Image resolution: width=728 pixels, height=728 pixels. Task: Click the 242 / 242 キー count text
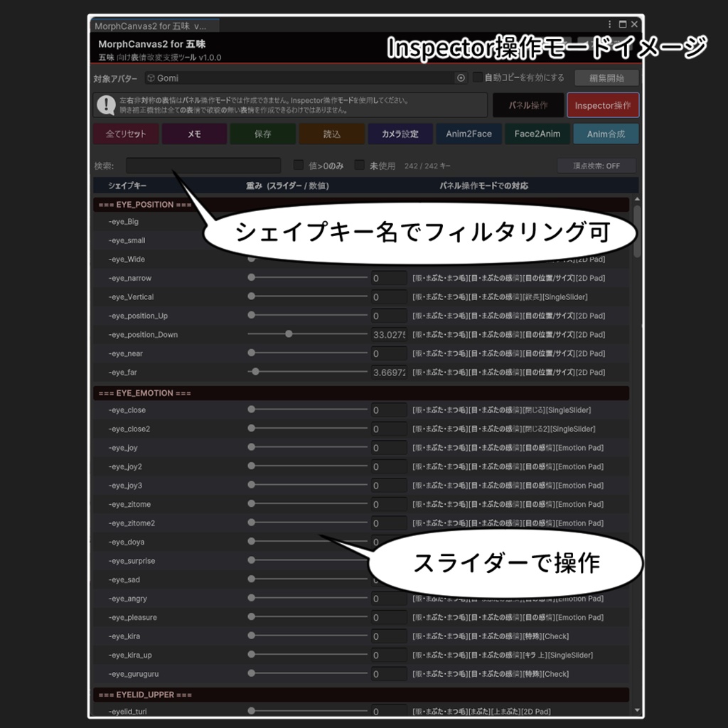[x=427, y=166]
